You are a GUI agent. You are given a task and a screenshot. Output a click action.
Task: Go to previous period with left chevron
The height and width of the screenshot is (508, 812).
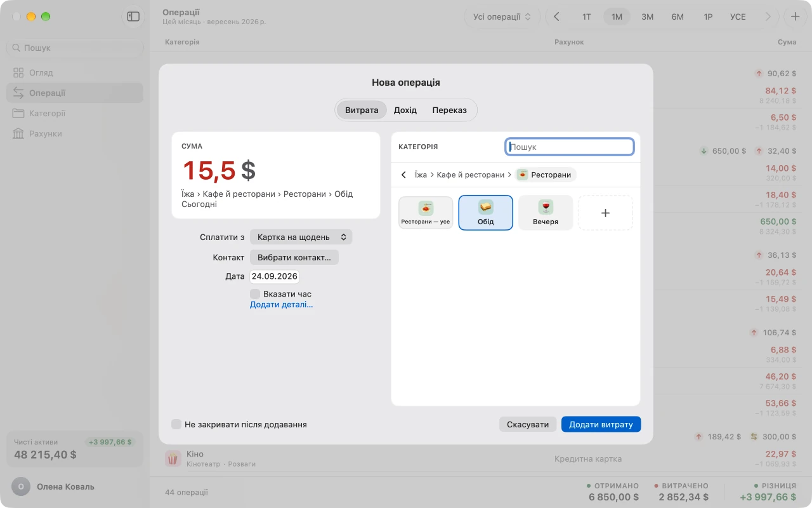(556, 17)
